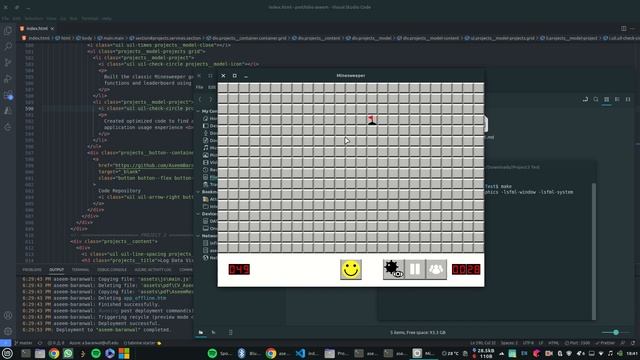Open VS Code Run and Debug view
Image resolution: width=640 pixels, height=360 pixels.
(8, 78)
